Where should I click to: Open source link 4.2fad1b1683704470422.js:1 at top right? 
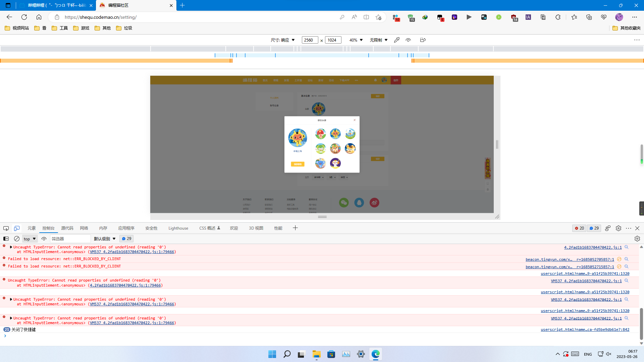pos(593,247)
